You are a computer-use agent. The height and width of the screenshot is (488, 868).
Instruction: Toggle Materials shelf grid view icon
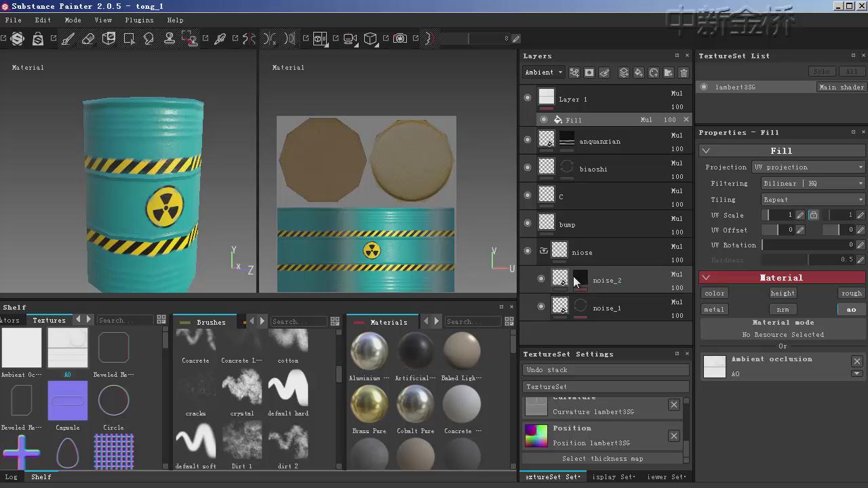point(509,321)
